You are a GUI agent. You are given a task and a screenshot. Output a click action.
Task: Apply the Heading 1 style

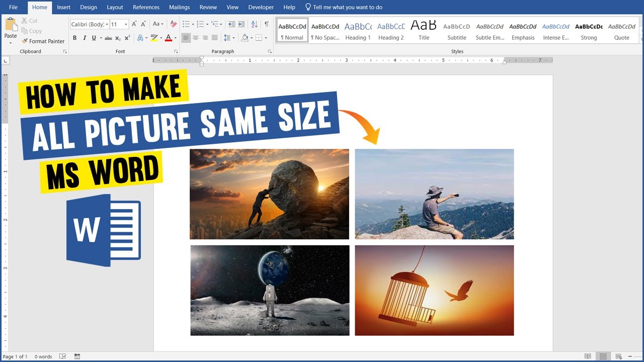pos(358,31)
